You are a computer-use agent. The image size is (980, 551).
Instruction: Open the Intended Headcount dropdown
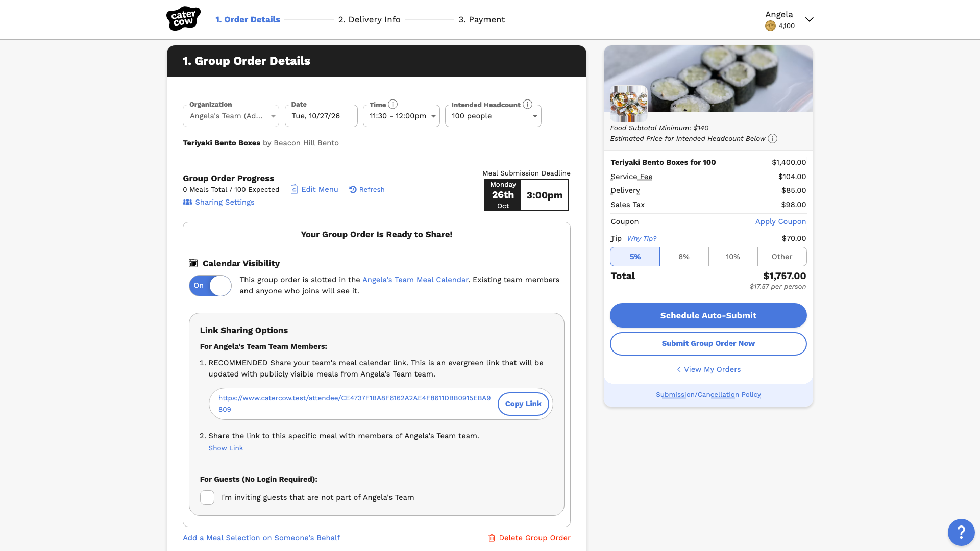(493, 116)
